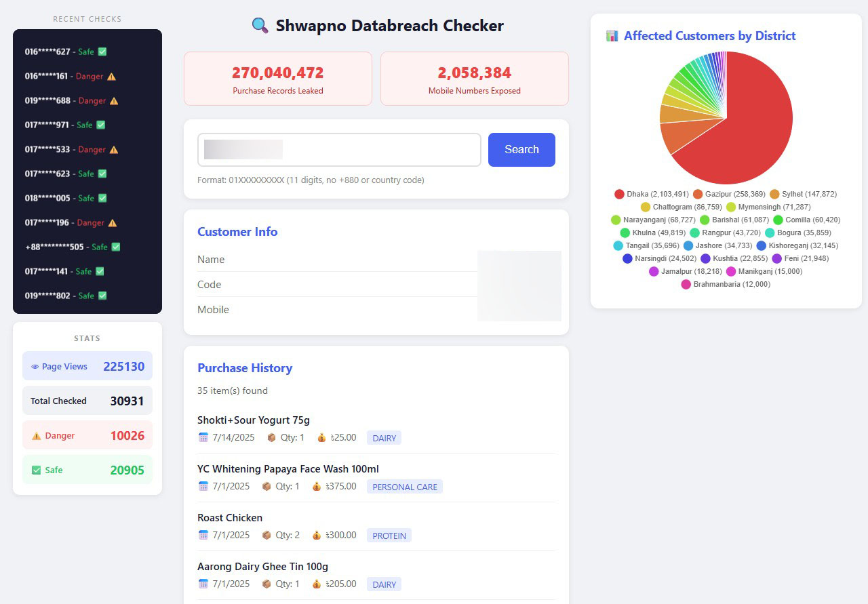Click the "35 item(s) found" text

[233, 390]
